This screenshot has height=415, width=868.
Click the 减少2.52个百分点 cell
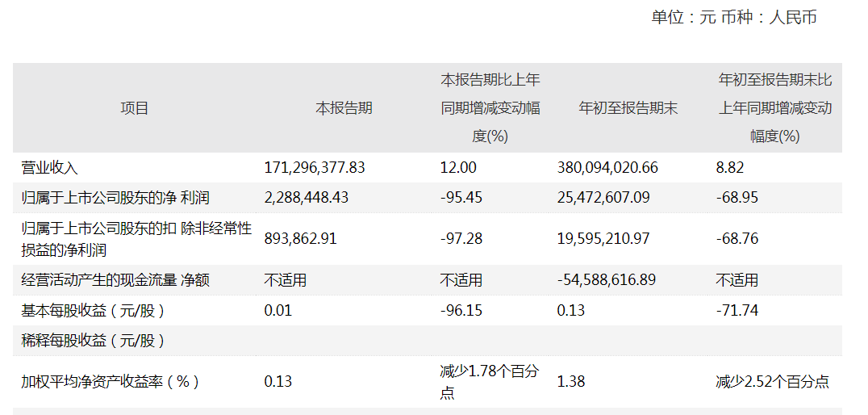click(x=772, y=382)
